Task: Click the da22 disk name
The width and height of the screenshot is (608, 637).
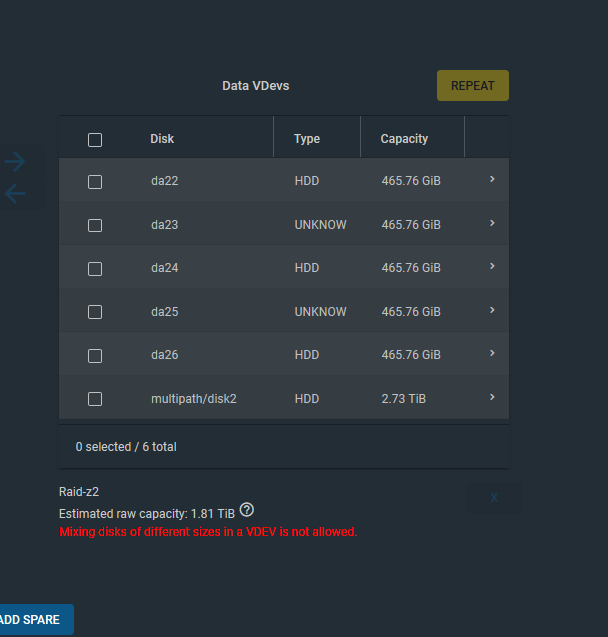Action: click(164, 180)
